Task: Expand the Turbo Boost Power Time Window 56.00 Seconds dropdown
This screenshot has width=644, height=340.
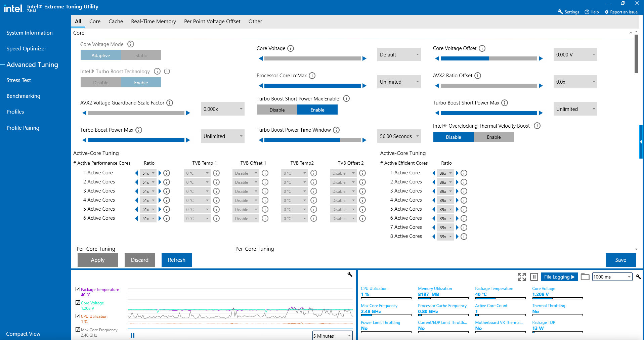Action: [x=399, y=136]
